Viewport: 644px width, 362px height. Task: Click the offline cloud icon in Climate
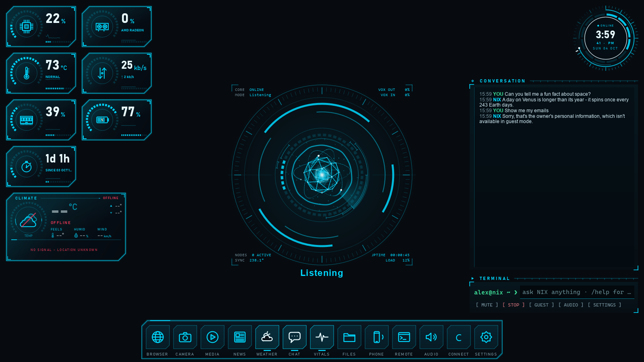pos(29,220)
